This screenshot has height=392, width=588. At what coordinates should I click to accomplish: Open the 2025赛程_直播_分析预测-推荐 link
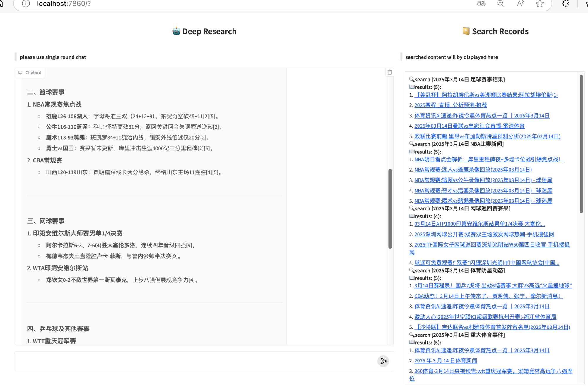[450, 105]
